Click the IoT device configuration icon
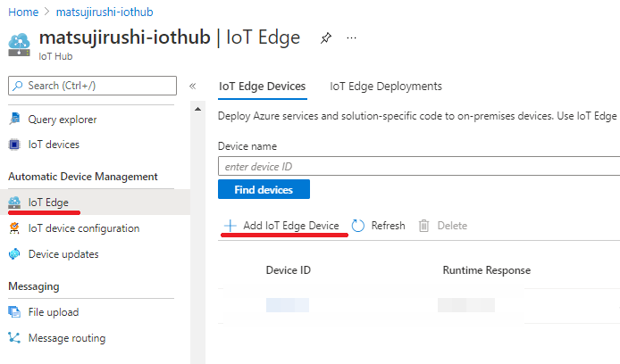Viewport: 620px width, 364px height. click(x=14, y=228)
